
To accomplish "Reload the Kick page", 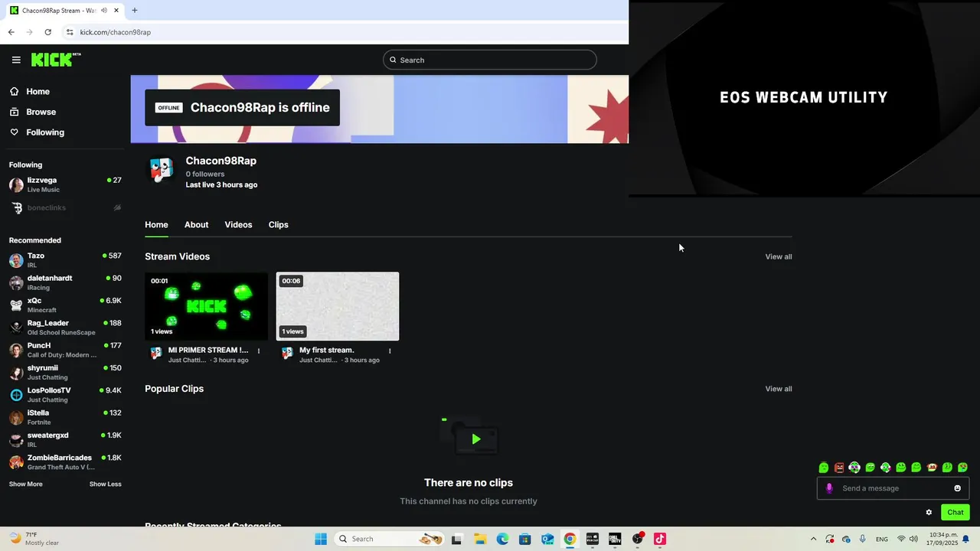I will click(47, 32).
